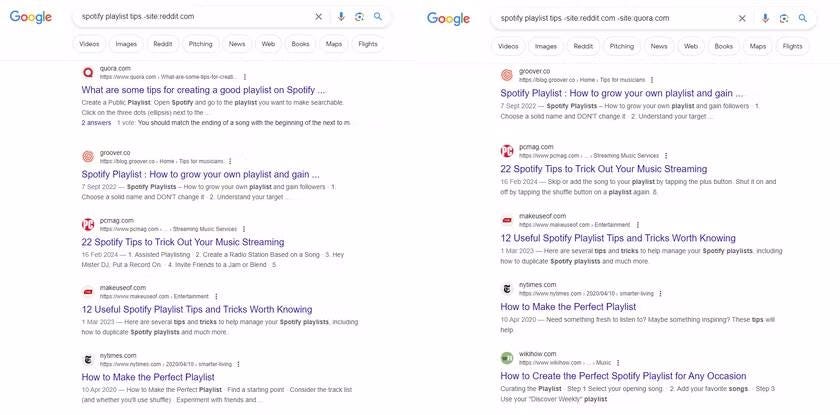Viewport: 840px width, 415px height.
Task: Click the Google logo in the left window
Action: [31, 17]
